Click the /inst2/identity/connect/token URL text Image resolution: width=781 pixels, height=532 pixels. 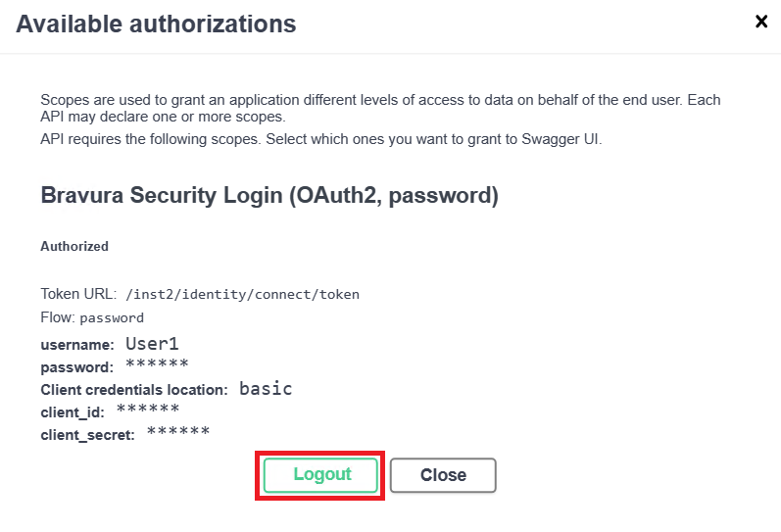243,294
